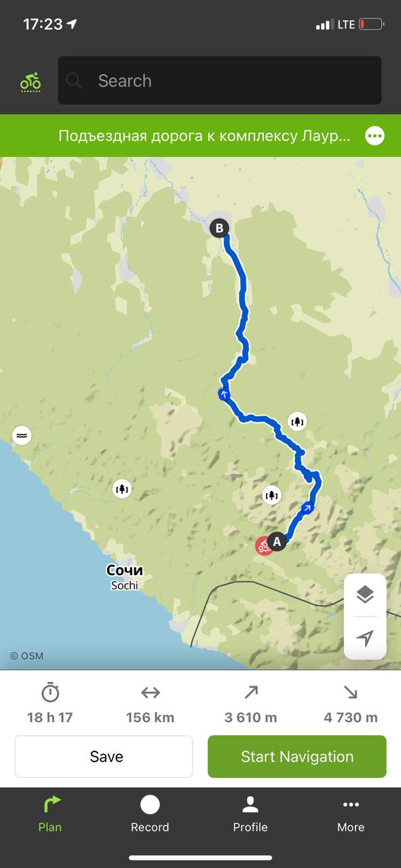This screenshot has width=401, height=868.
Task: Tap the forest park marker above Sochi
Action: click(122, 488)
